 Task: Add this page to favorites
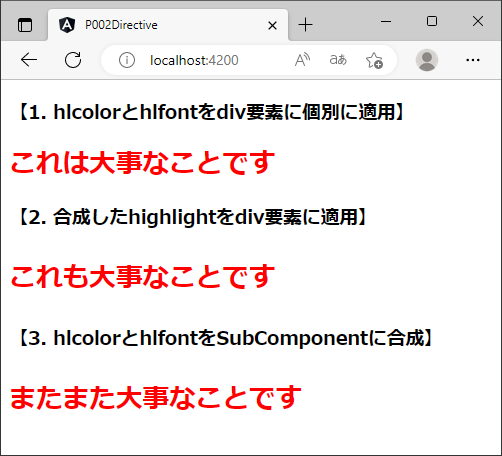pyautogui.click(x=374, y=60)
